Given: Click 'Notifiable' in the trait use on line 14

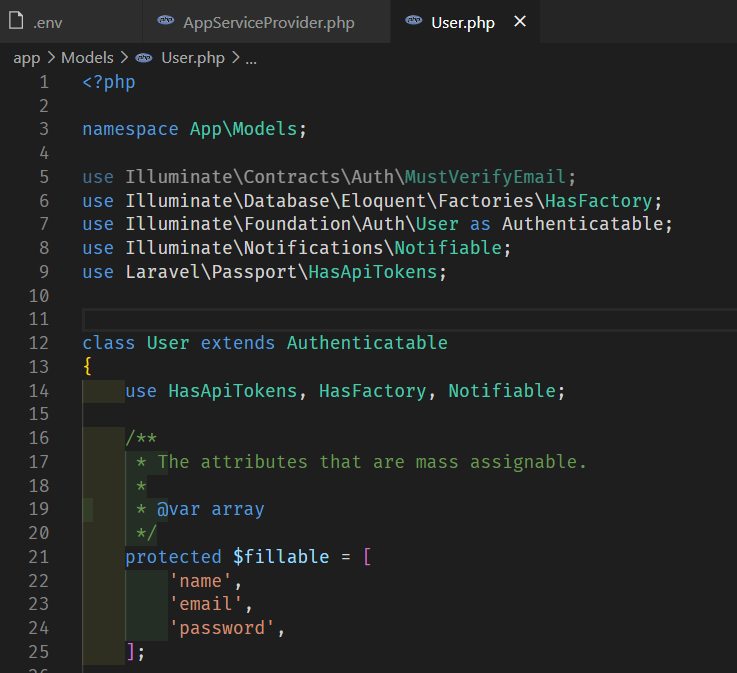Looking at the screenshot, I should 502,391.
